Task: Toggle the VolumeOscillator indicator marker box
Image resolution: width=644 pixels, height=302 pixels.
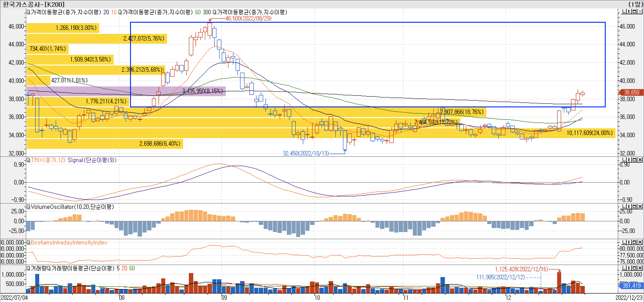Action: (x=29, y=207)
